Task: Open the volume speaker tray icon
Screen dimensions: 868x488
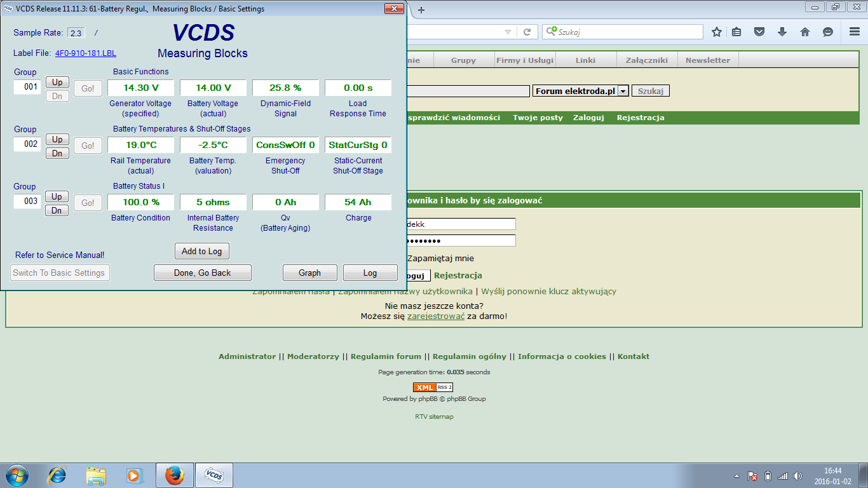Action: coord(798,476)
